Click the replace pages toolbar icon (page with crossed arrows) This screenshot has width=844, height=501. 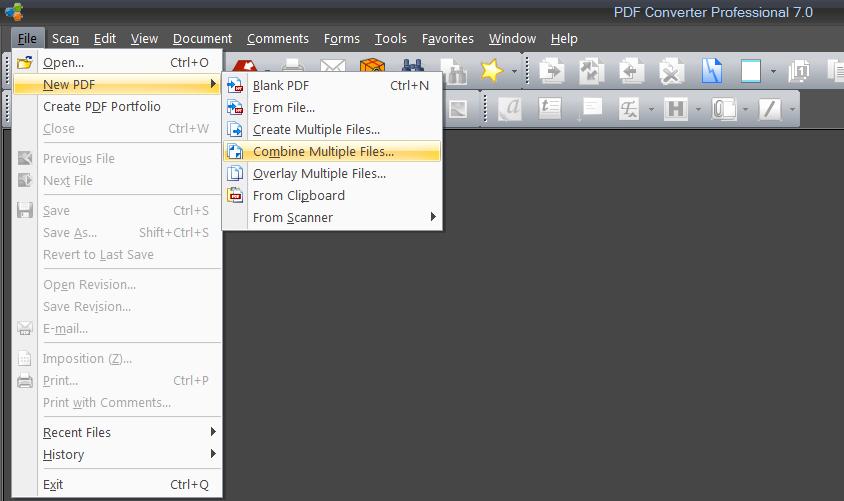[591, 70]
